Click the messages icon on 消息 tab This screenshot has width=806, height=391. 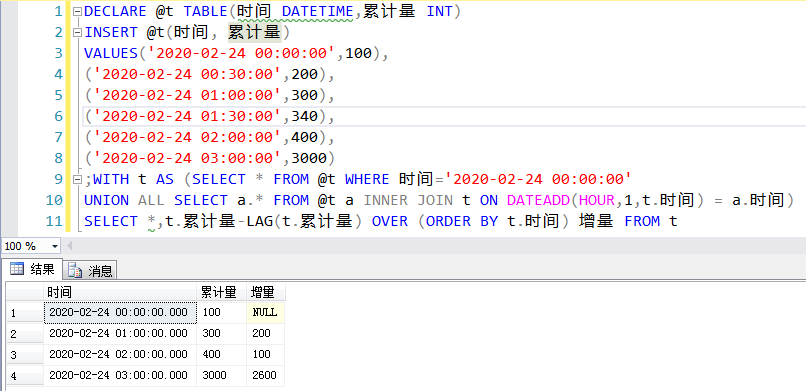click(75, 271)
